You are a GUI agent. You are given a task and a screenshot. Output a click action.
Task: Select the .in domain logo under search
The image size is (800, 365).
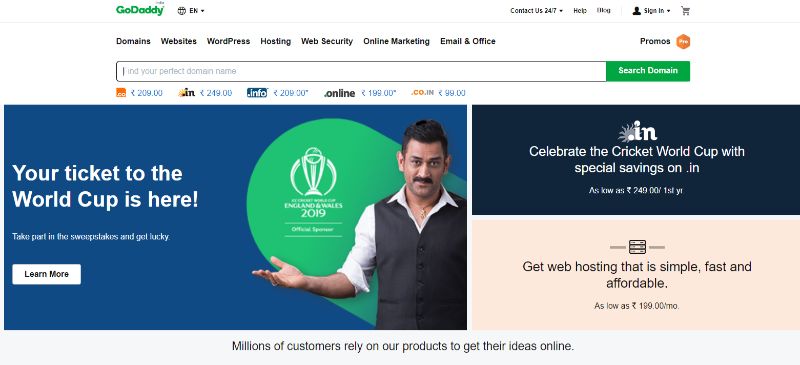[187, 92]
